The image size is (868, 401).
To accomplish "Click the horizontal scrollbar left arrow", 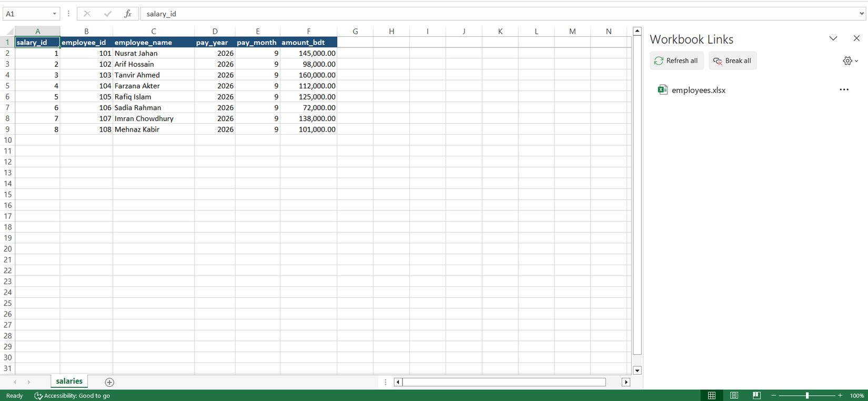I will click(x=398, y=382).
